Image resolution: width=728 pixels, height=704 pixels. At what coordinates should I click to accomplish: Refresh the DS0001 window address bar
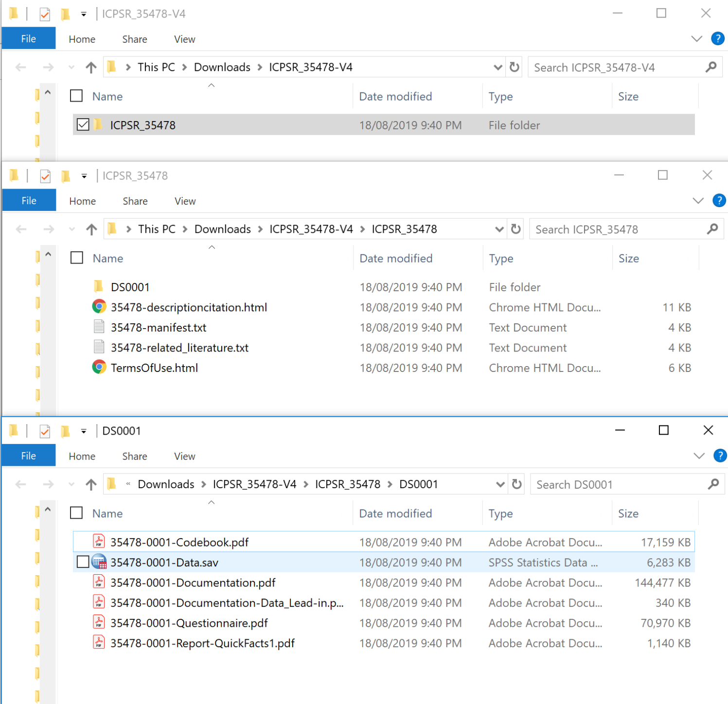517,484
